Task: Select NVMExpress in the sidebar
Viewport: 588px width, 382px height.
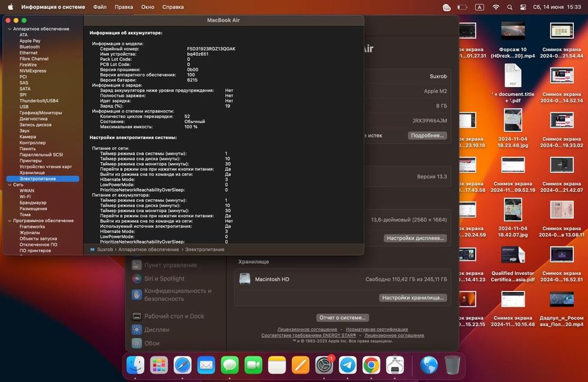Action: coord(33,71)
